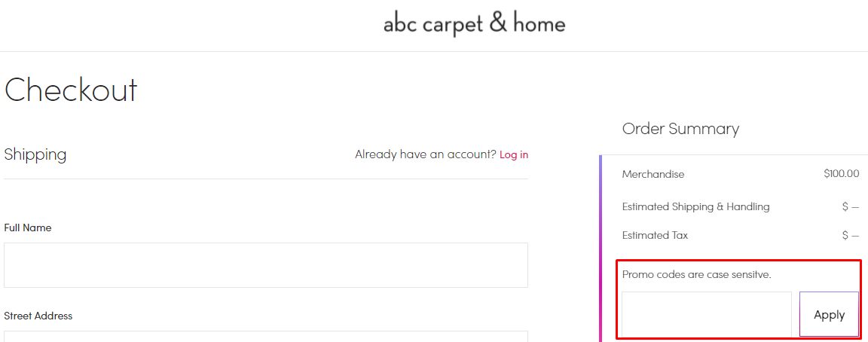
Task: Click the Log in link
Action: pos(513,154)
